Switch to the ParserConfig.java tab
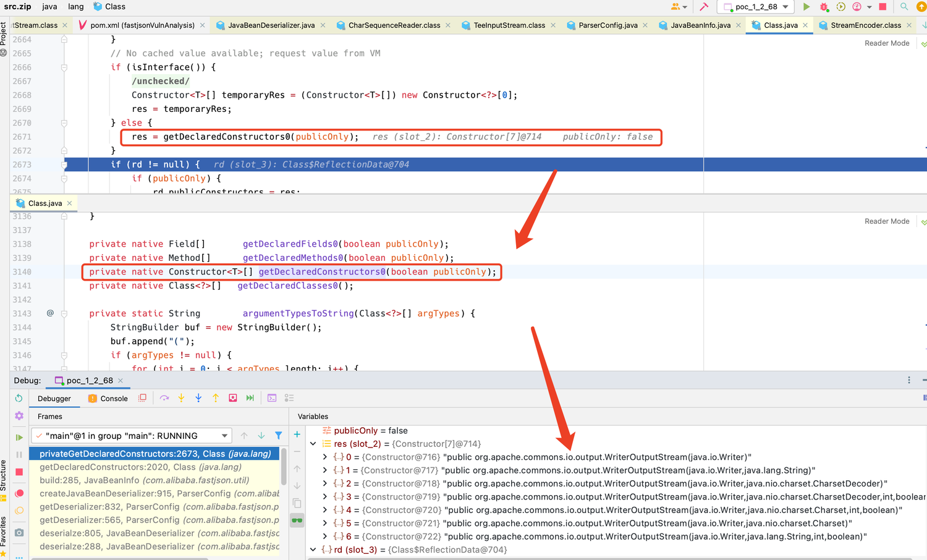927x560 pixels. [x=607, y=25]
